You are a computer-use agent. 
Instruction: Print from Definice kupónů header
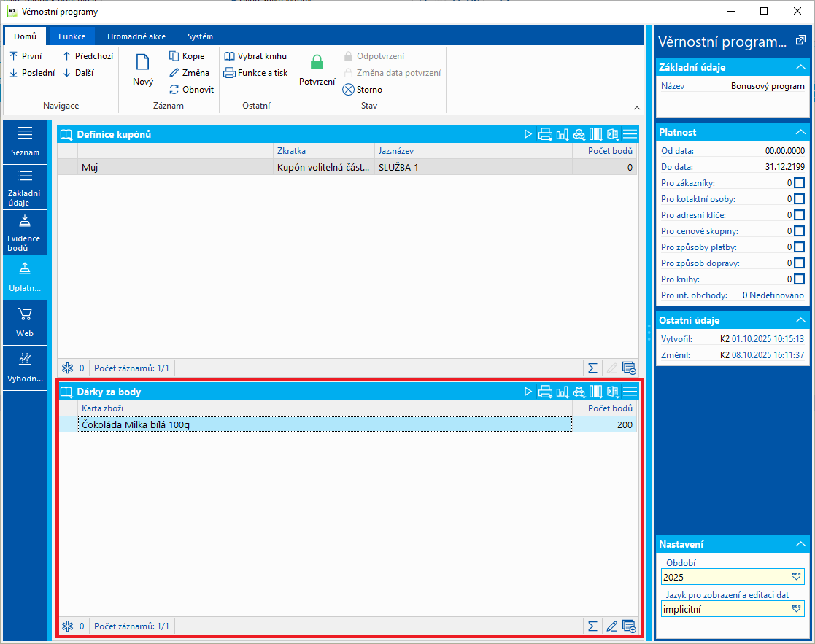point(545,134)
